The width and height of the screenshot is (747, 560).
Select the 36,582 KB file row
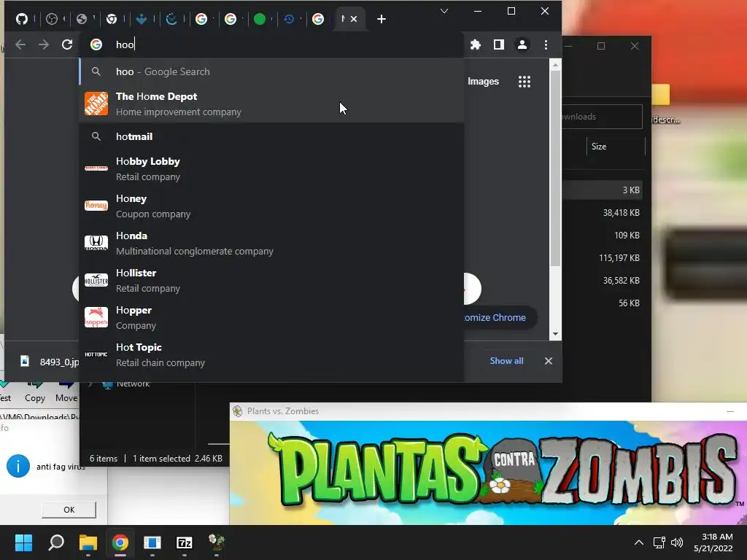coord(603,281)
